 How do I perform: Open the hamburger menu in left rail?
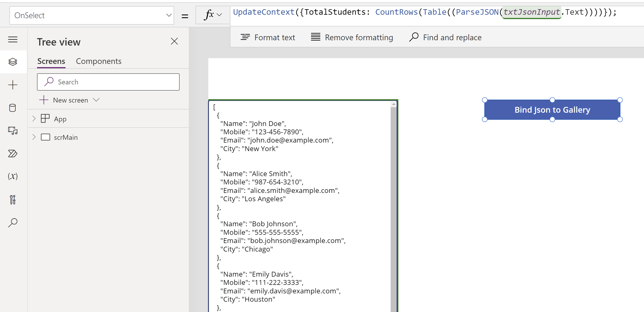(13, 39)
